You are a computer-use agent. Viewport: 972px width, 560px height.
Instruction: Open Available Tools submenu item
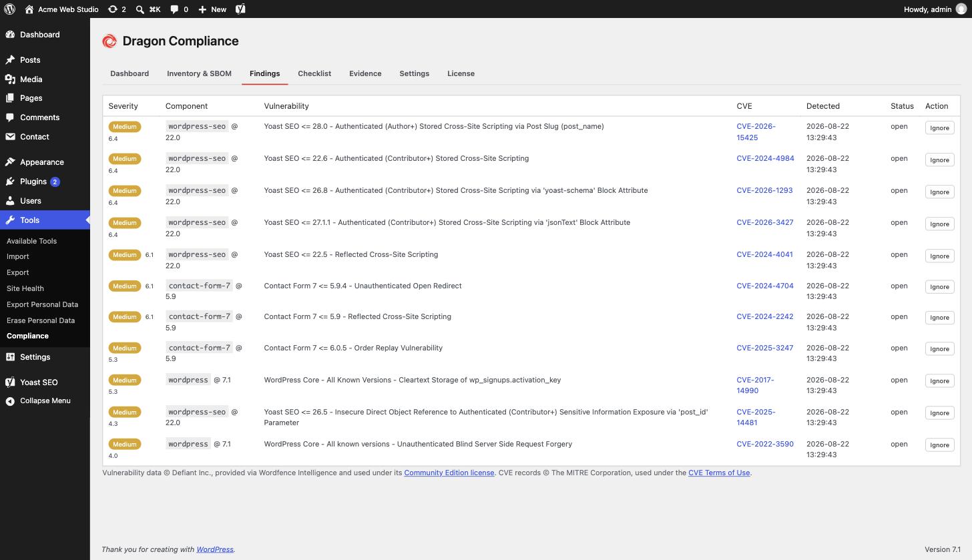(31, 241)
